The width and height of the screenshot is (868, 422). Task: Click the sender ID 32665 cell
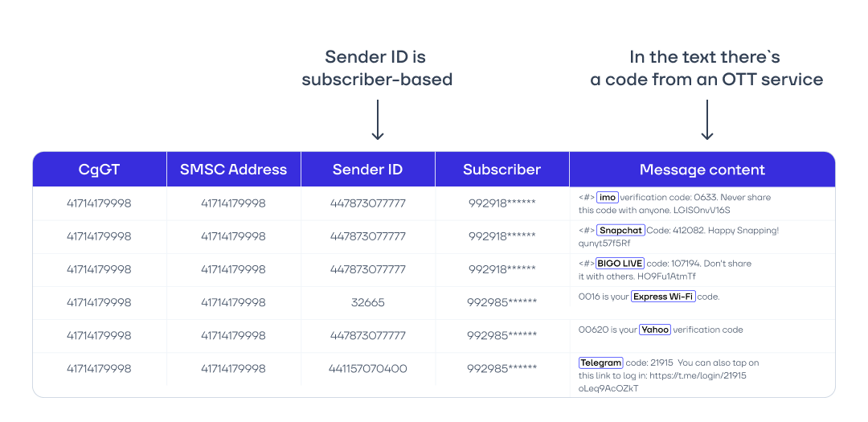click(x=367, y=303)
